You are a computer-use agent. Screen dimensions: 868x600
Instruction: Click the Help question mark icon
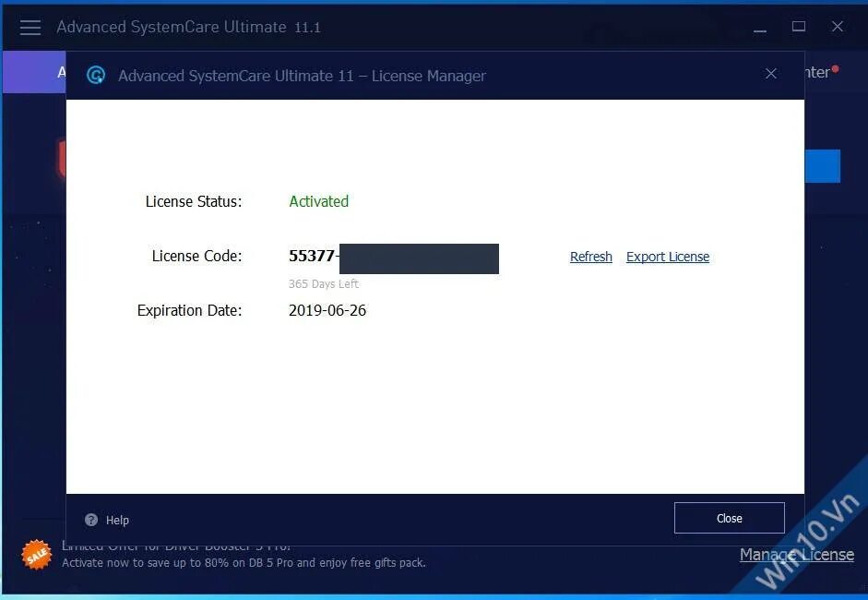[91, 520]
